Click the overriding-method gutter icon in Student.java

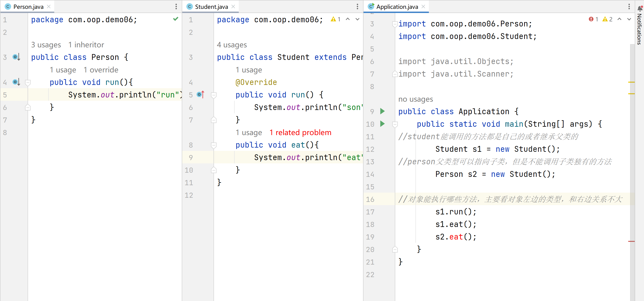201,95
